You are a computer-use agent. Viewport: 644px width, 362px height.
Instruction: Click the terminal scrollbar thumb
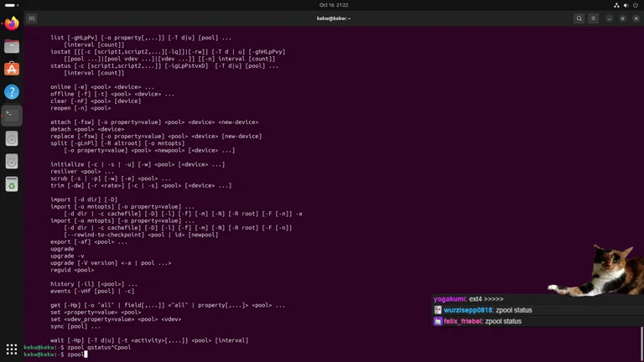coord(641,343)
